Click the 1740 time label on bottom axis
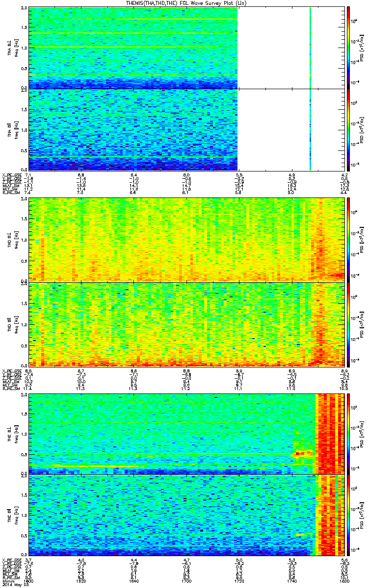The image size is (368, 588). click(x=292, y=581)
